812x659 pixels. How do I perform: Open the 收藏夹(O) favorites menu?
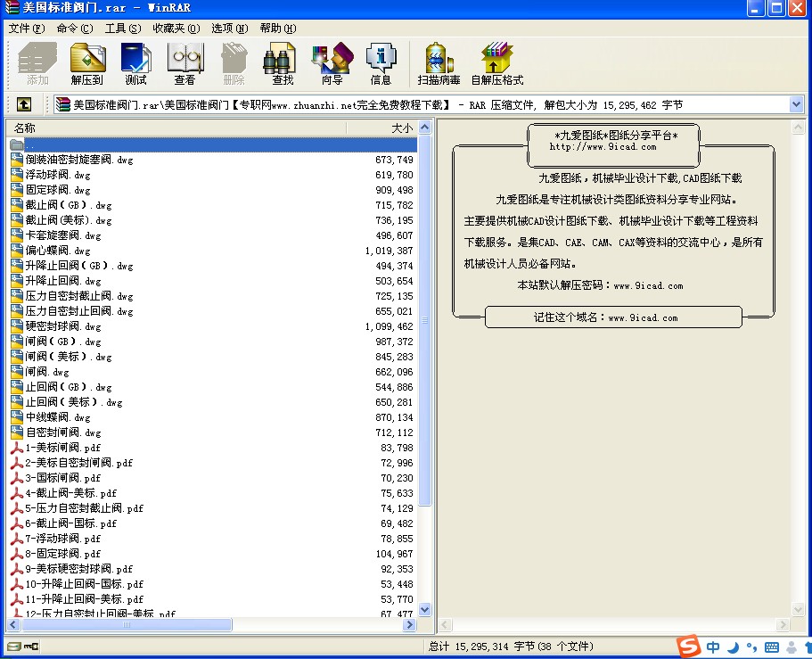[x=176, y=29]
